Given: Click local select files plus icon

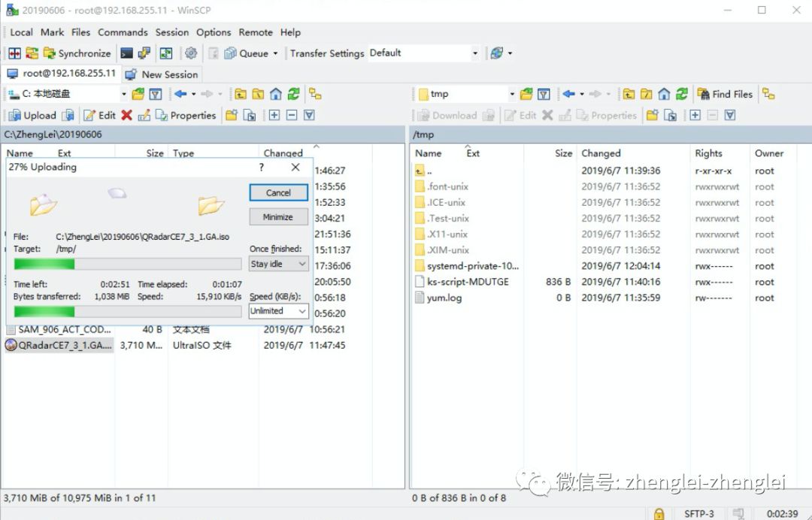Looking at the screenshot, I should click(274, 116).
